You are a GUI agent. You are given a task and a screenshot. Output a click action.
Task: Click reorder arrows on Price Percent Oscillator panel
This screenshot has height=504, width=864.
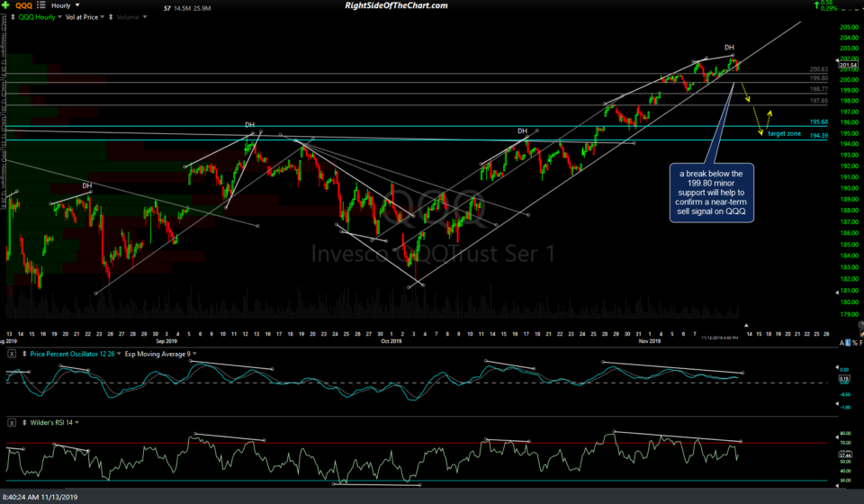[x=24, y=355]
